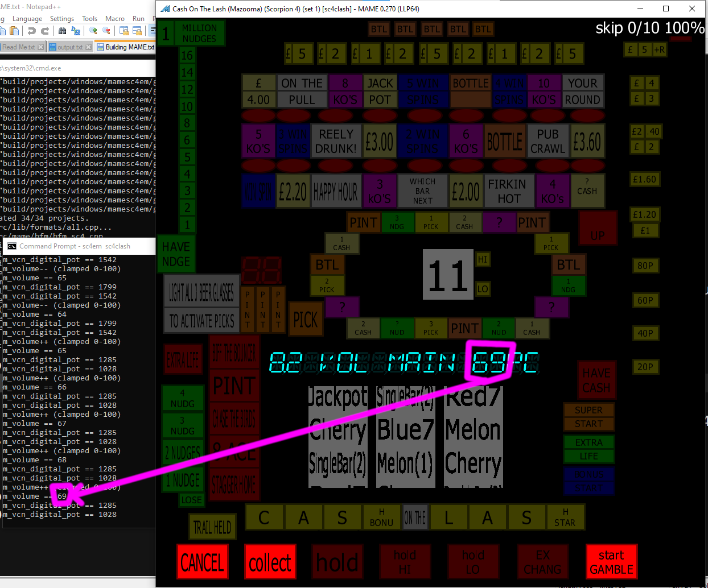Click the HAVE CASH panel
Image resolution: width=708 pixels, height=588 pixels.
597,380
